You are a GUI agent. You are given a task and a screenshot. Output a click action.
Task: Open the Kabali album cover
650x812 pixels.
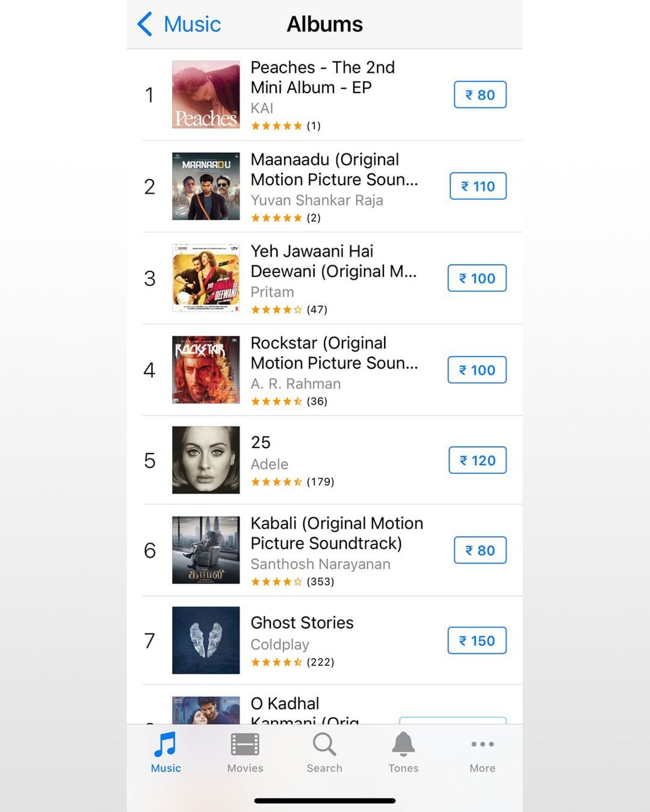[x=206, y=550]
